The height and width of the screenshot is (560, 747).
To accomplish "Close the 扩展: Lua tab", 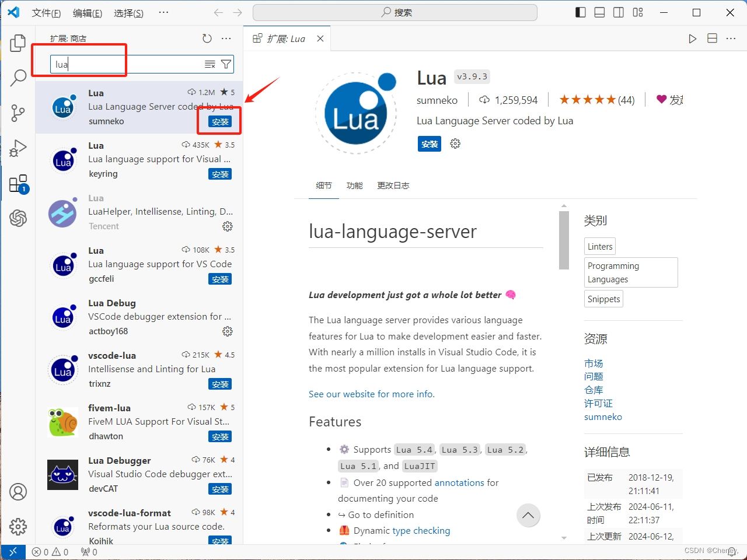I will (x=320, y=38).
